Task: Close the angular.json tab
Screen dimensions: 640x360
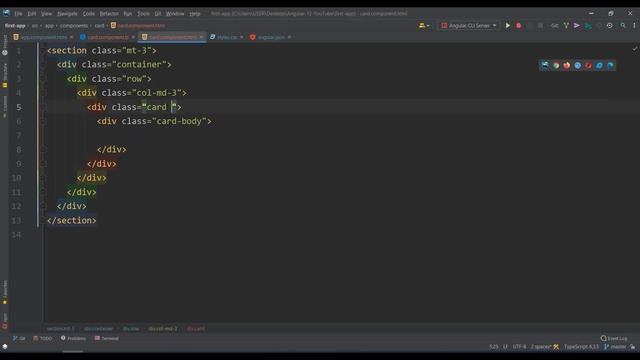Action: [x=289, y=37]
